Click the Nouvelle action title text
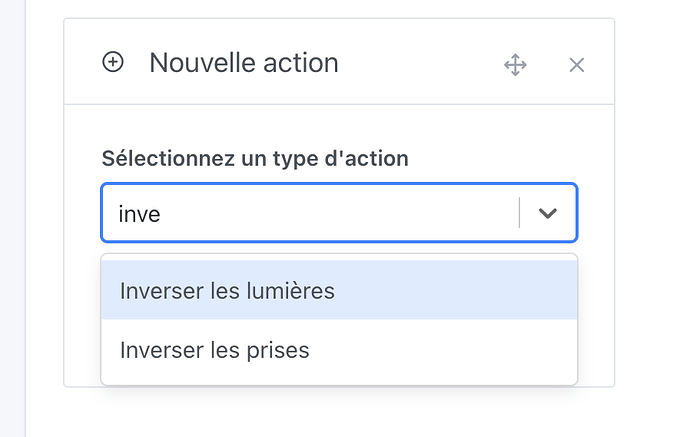 tap(244, 63)
